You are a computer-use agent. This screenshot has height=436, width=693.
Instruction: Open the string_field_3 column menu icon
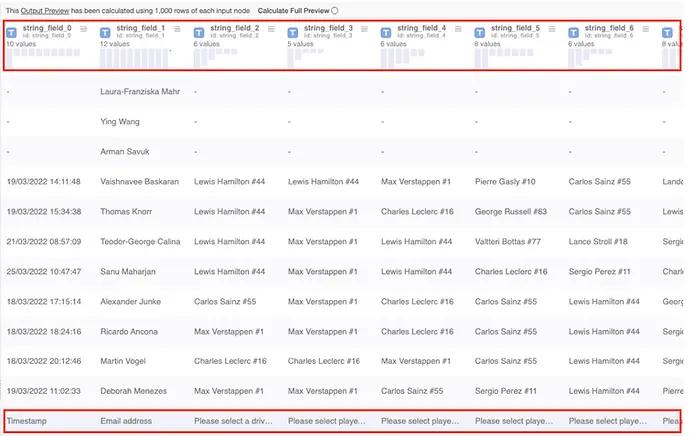(365, 29)
